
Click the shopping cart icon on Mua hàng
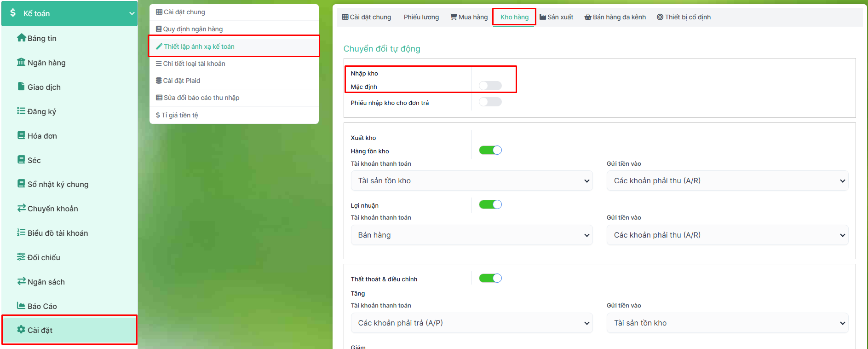[454, 17]
